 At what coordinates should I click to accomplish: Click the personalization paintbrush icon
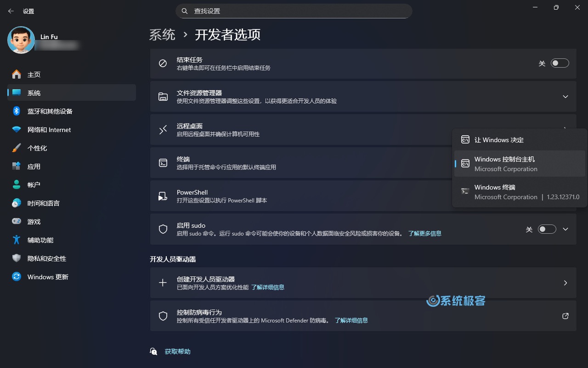pyautogui.click(x=17, y=148)
